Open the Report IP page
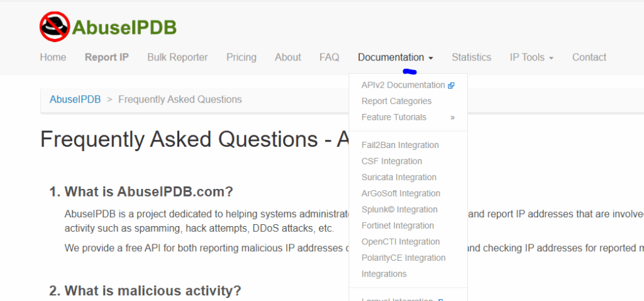Screen dimensions: 644x301 point(107,57)
